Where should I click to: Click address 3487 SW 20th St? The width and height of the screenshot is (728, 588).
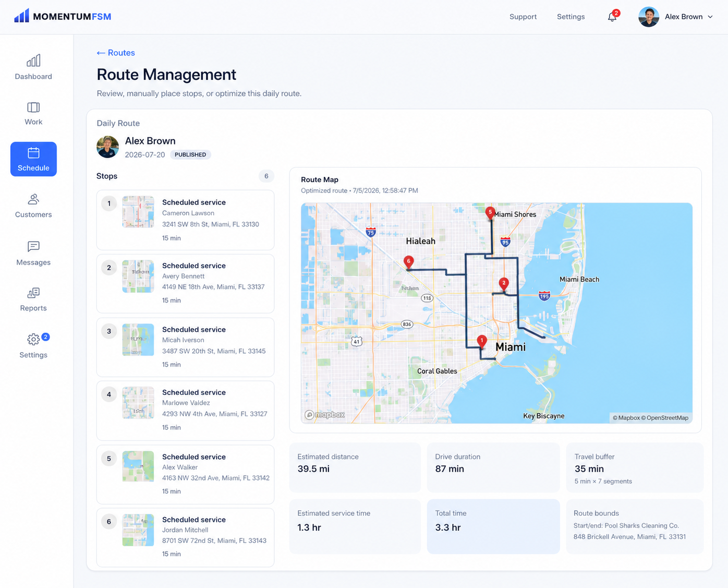(x=214, y=351)
